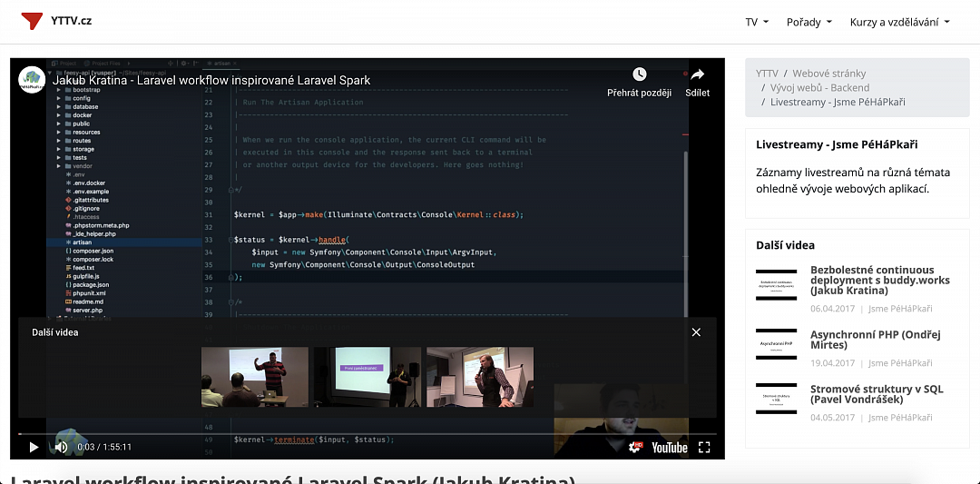This screenshot has height=484, width=980.
Task: Open Asynchronní PHP (Ondřej Mirtes) video
Action: pyautogui.click(x=876, y=340)
